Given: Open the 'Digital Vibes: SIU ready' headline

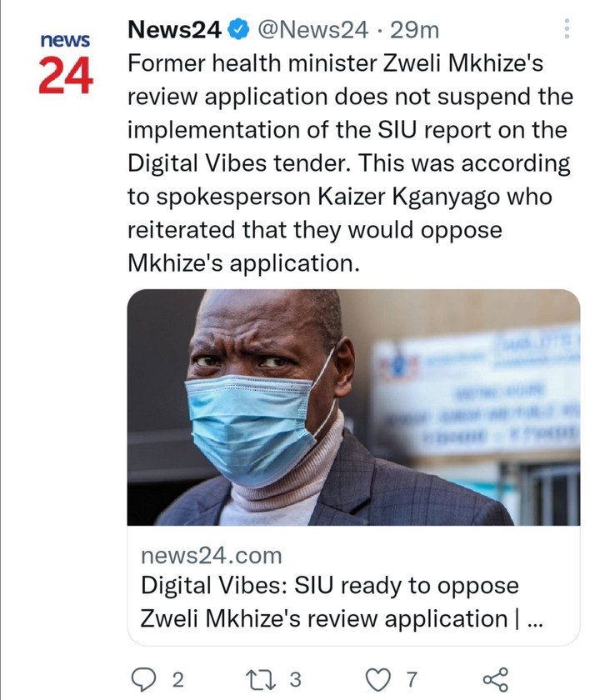Looking at the screenshot, I should coord(329,585).
